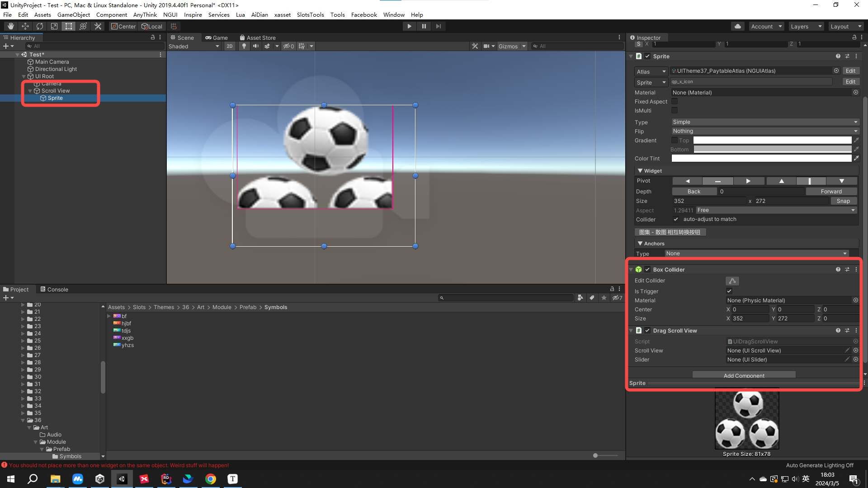Select the Rotate tool
868x488 pixels.
pos(39,26)
